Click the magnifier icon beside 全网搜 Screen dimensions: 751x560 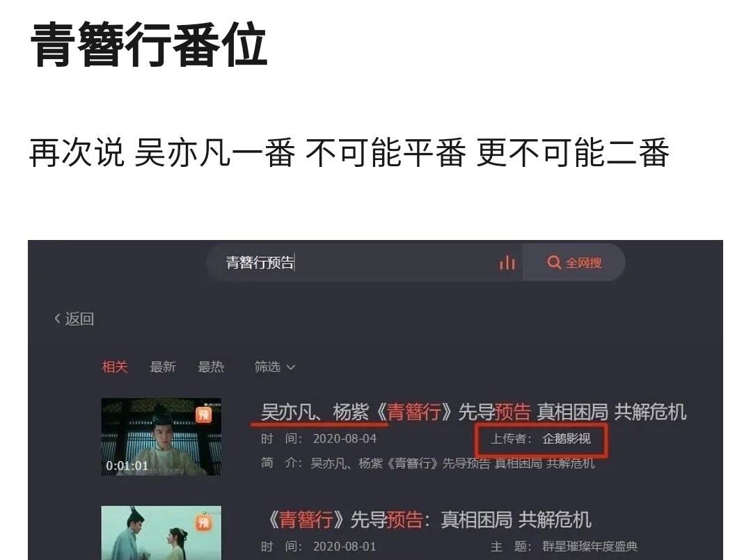(553, 262)
